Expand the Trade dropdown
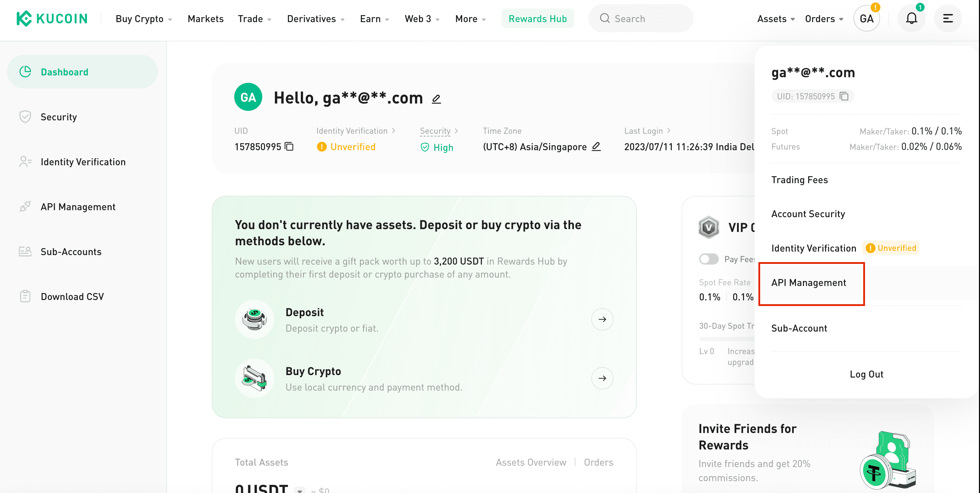This screenshot has width=980, height=493. point(255,19)
